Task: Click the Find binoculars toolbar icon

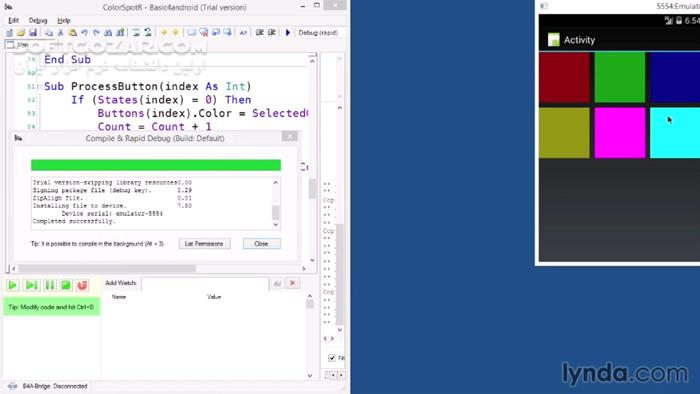Action: tap(108, 33)
